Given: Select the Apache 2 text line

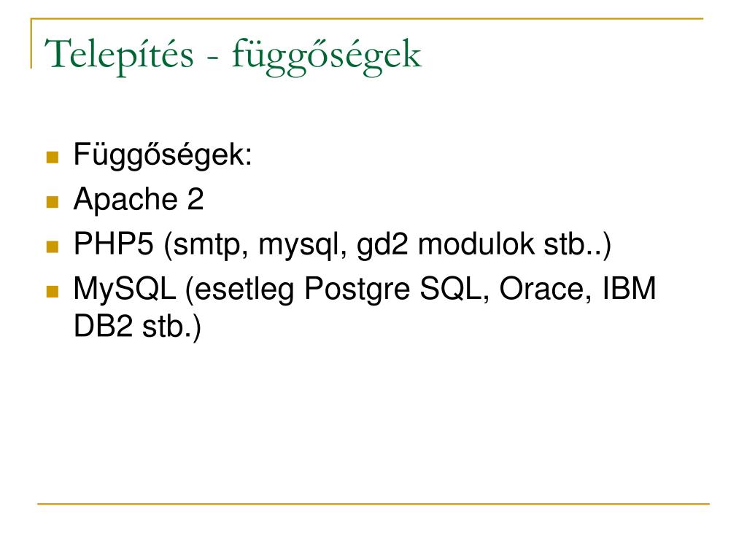Looking at the screenshot, I should pyautogui.click(x=139, y=199).
